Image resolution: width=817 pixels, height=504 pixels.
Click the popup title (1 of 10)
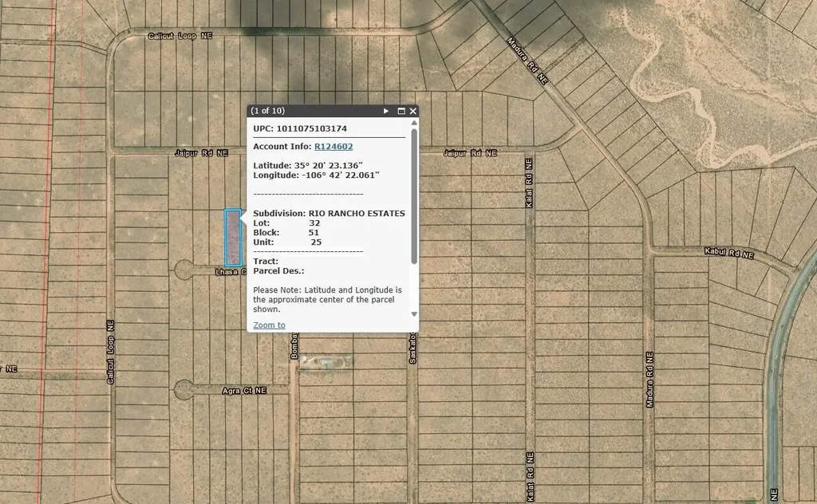coord(268,111)
